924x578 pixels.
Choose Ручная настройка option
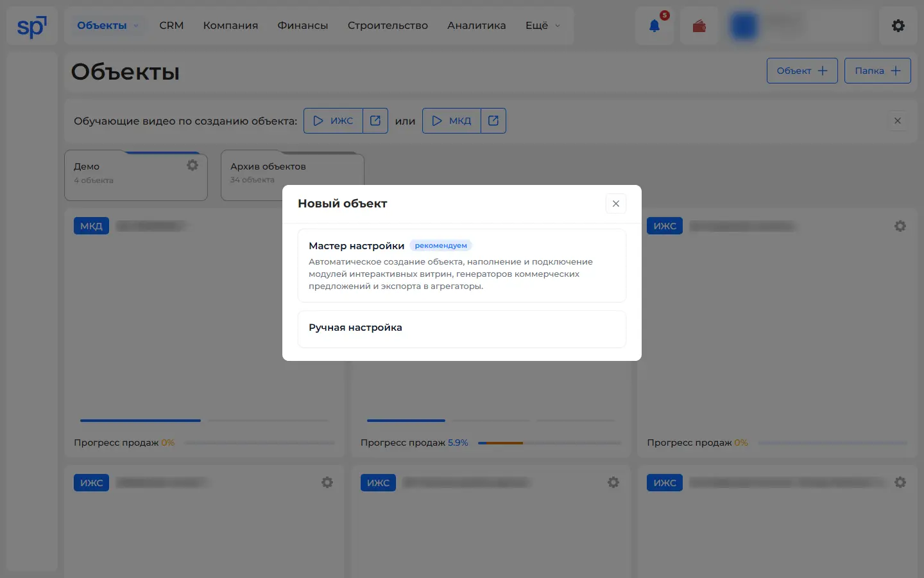click(x=462, y=329)
